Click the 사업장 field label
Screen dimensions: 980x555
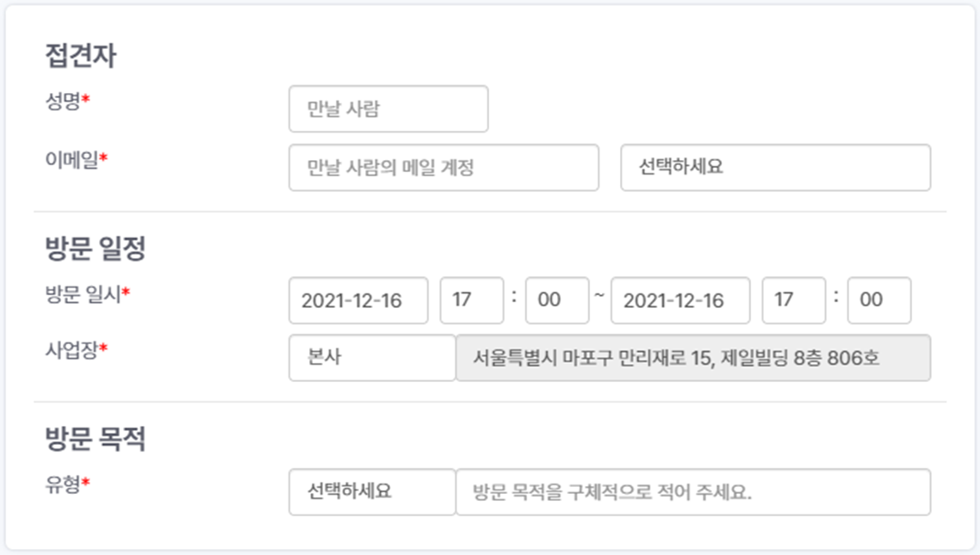73,351
